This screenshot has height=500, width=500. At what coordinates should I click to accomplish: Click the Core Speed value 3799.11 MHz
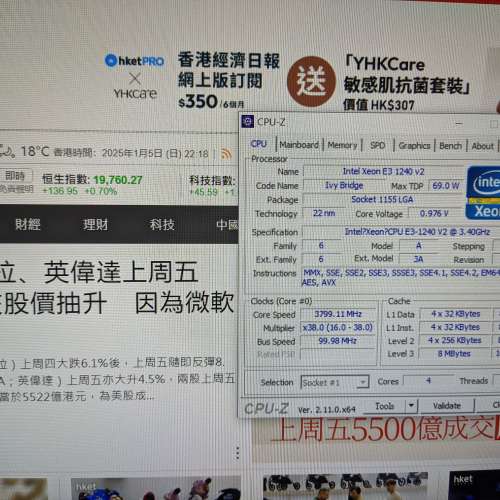338,314
